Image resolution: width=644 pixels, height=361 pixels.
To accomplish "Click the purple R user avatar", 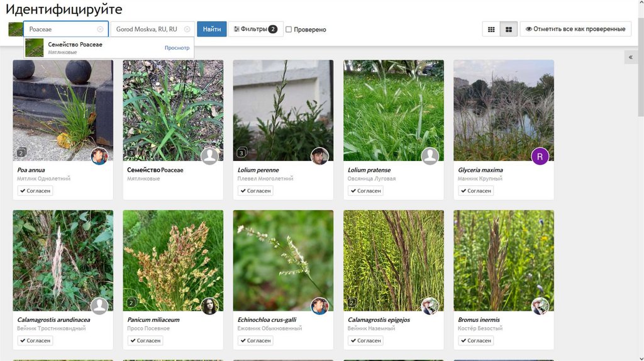I will pos(540,156).
